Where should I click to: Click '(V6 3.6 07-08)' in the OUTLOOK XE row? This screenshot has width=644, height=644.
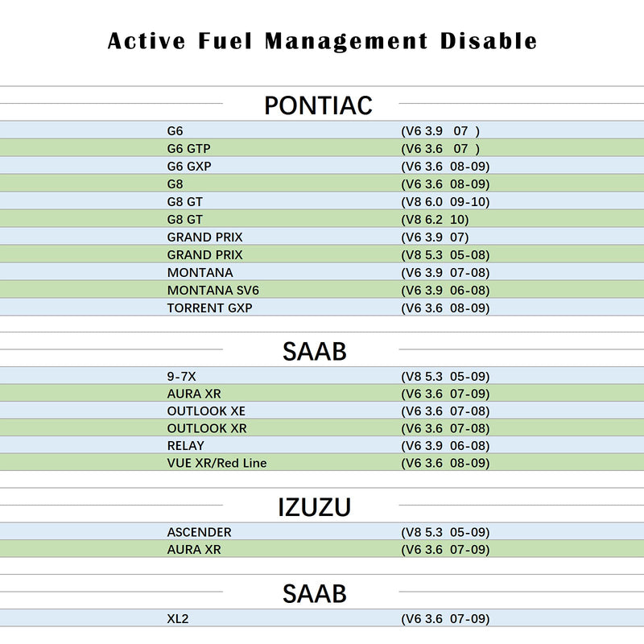click(x=445, y=411)
